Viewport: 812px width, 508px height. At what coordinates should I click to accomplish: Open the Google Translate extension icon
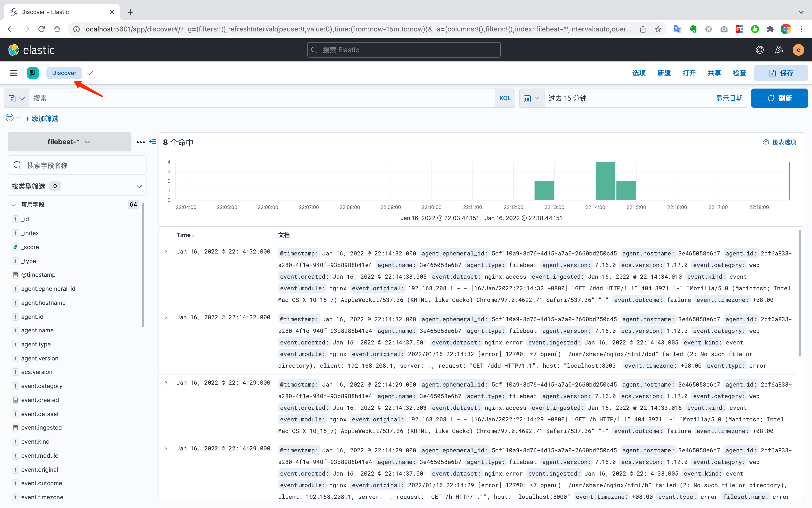tap(677, 29)
